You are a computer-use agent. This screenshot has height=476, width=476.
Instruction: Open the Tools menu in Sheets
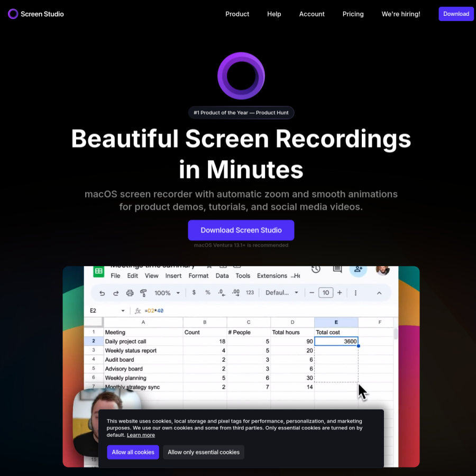[243, 276]
